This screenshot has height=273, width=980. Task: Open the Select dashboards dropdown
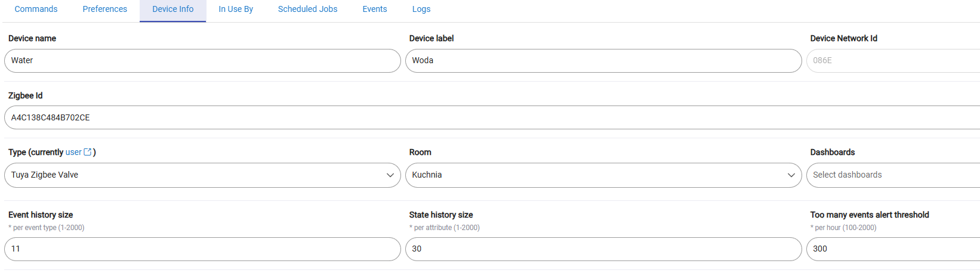click(x=893, y=175)
